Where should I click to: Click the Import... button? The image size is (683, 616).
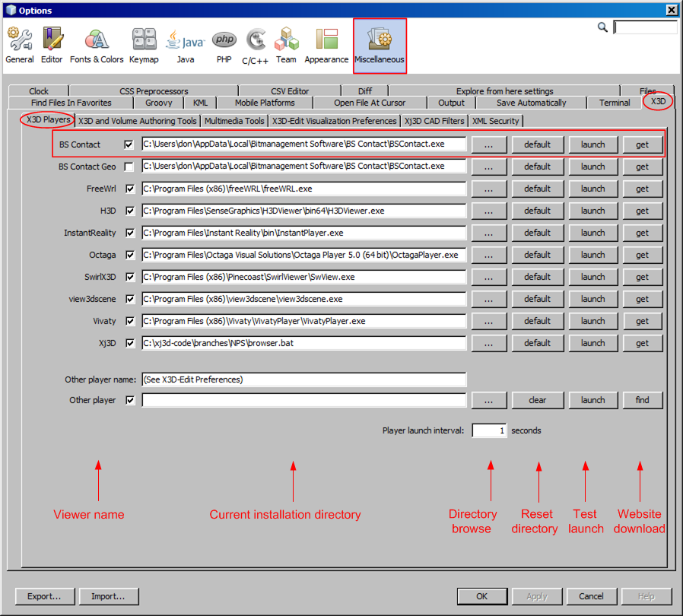click(109, 596)
